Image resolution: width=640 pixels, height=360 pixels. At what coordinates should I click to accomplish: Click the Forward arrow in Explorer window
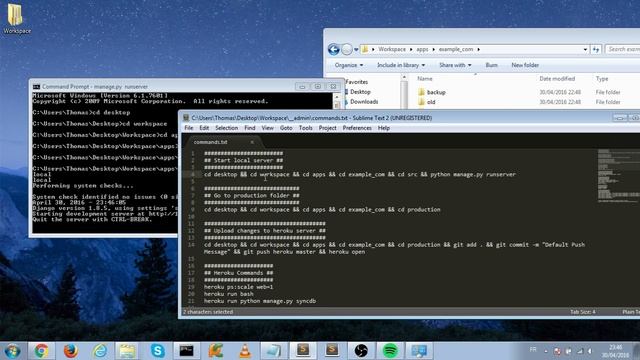point(347,49)
